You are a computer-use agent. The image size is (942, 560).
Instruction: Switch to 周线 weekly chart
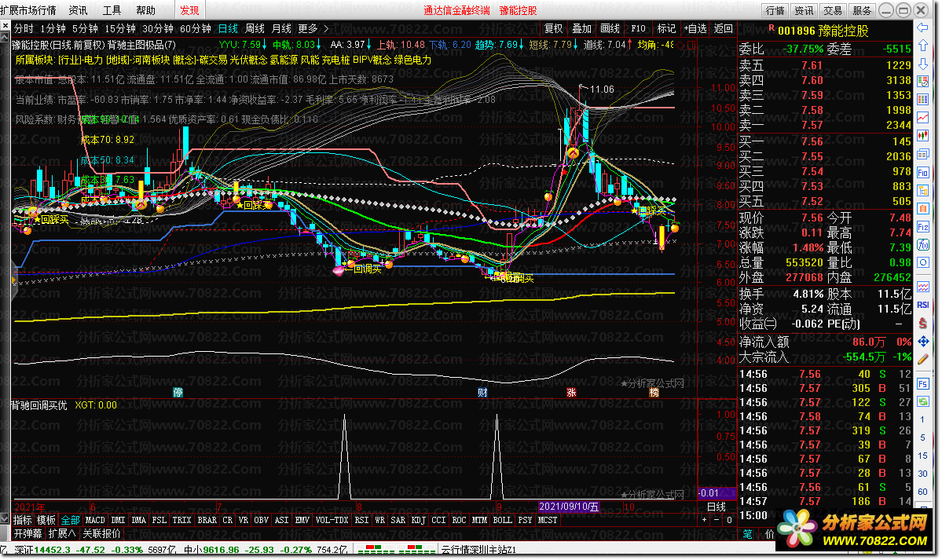(x=255, y=28)
